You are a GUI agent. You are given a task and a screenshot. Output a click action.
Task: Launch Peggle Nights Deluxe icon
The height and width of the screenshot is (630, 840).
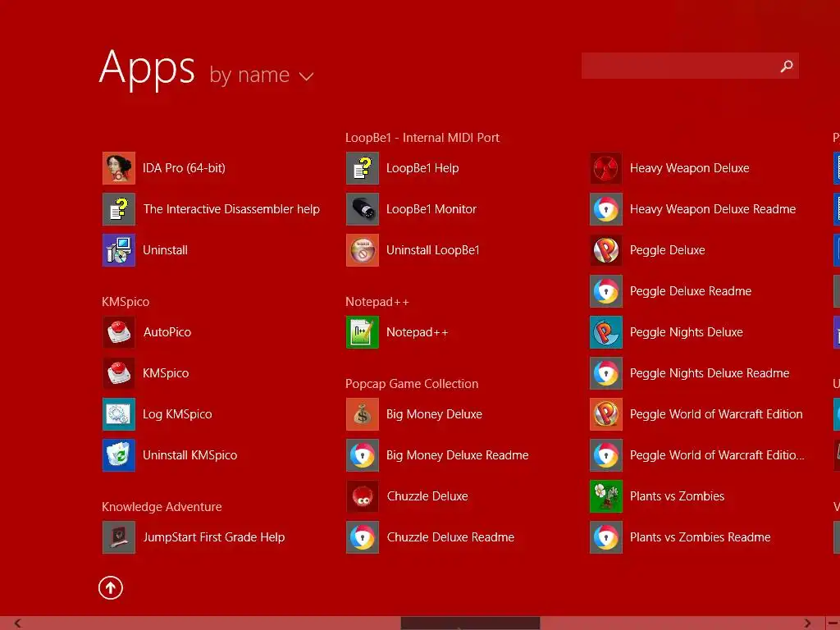coord(606,332)
